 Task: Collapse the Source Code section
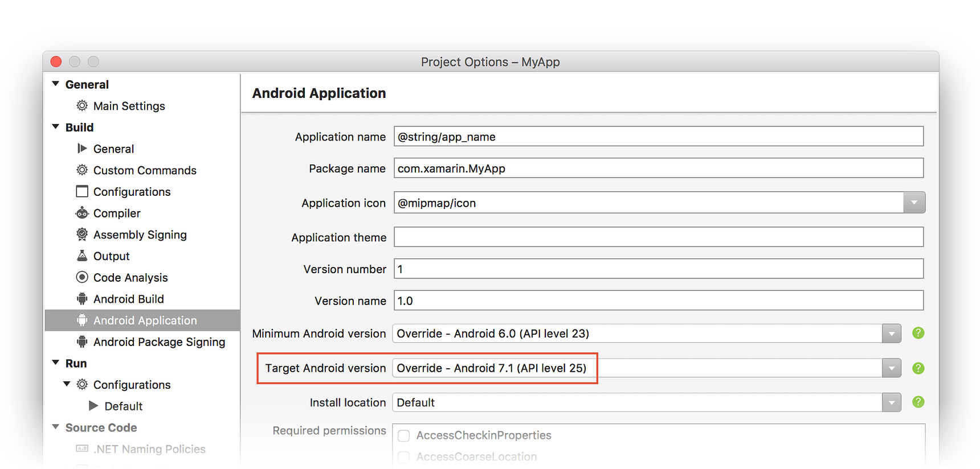tap(55, 427)
